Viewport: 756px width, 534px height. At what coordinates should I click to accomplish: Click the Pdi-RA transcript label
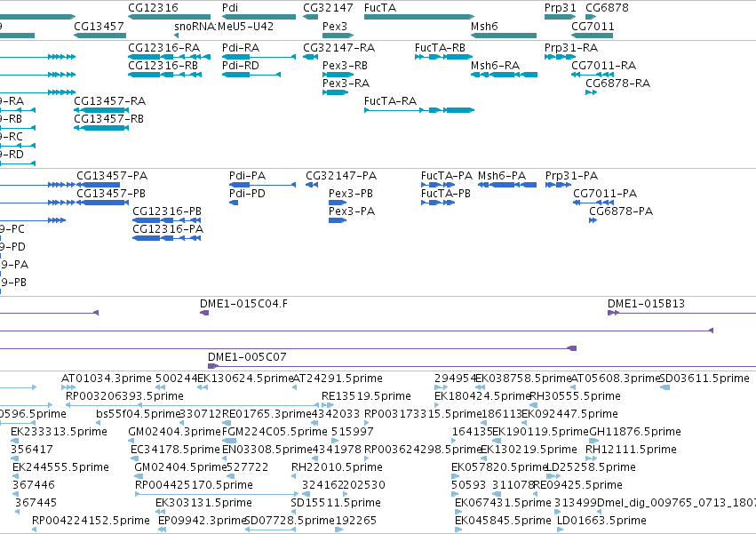pos(241,48)
